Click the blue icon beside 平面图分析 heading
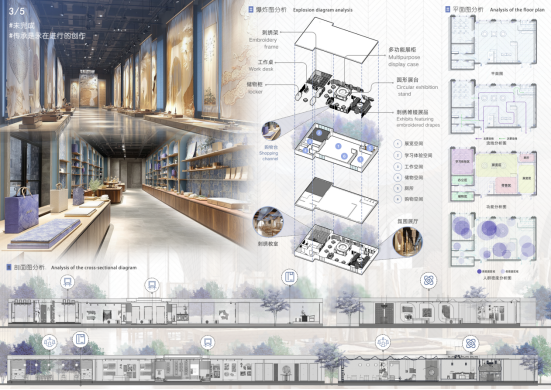 point(448,9)
